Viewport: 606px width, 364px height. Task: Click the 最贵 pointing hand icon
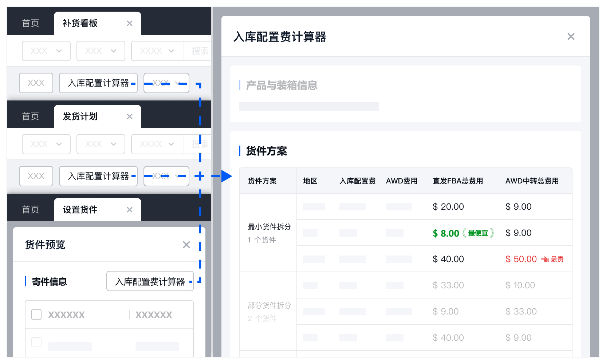(x=545, y=259)
